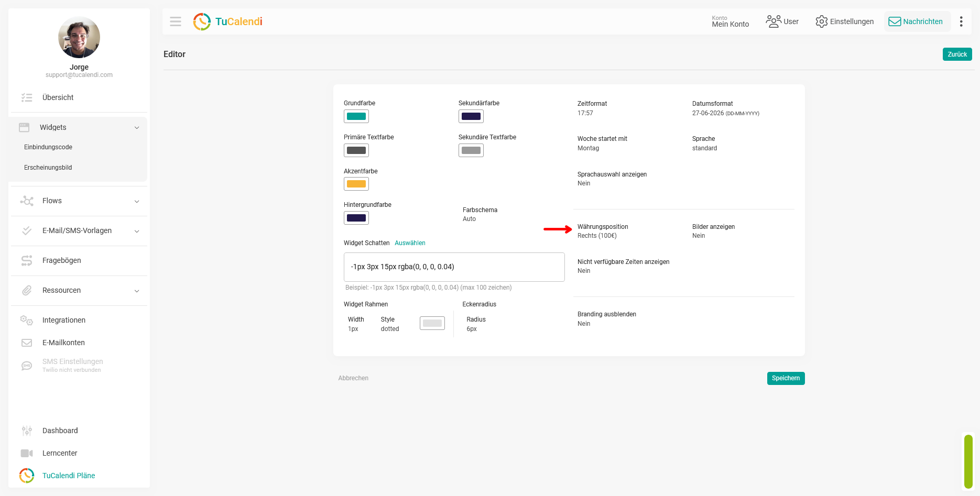Open TuCalendi Pläne link
Viewport: 980px width, 496px height.
69,476
